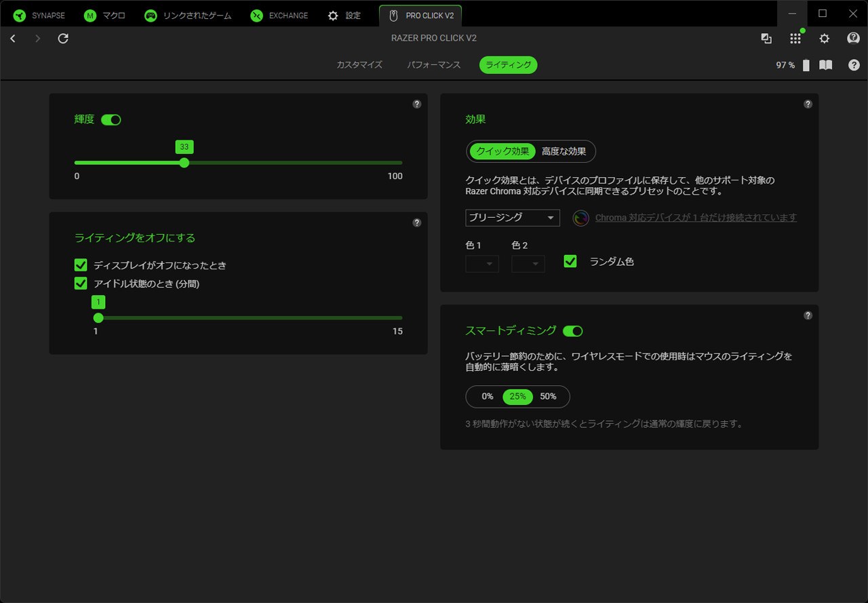The image size is (868, 603).
Task: Uncheck ディスプレイがオフになったとき
Action: pos(81,265)
